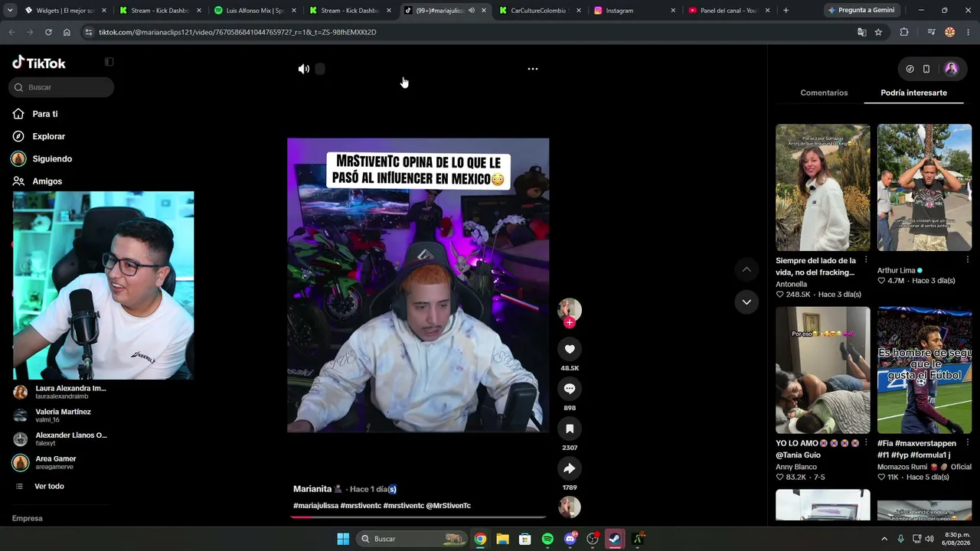This screenshot has height=551, width=980.
Task: Open the spinning sound disc below share
Action: pyautogui.click(x=570, y=507)
